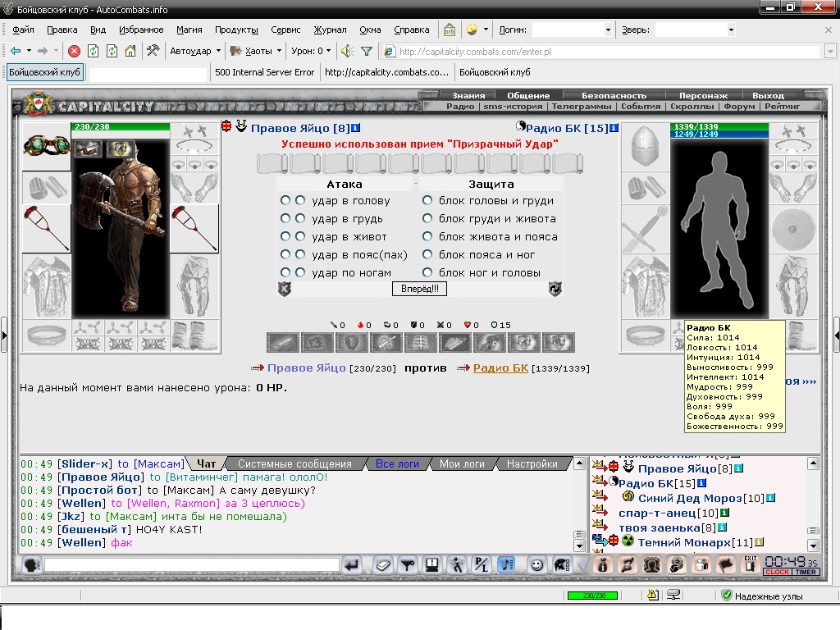Click the send message arrow icon
The image size is (840, 630).
[x=351, y=564]
